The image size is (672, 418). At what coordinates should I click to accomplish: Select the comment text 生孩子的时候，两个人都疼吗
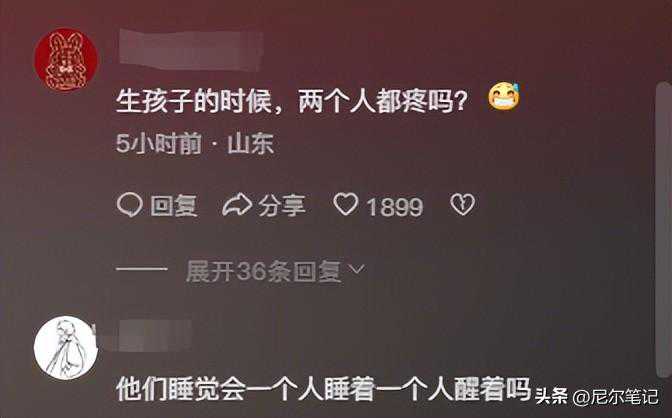pyautogui.click(x=291, y=101)
